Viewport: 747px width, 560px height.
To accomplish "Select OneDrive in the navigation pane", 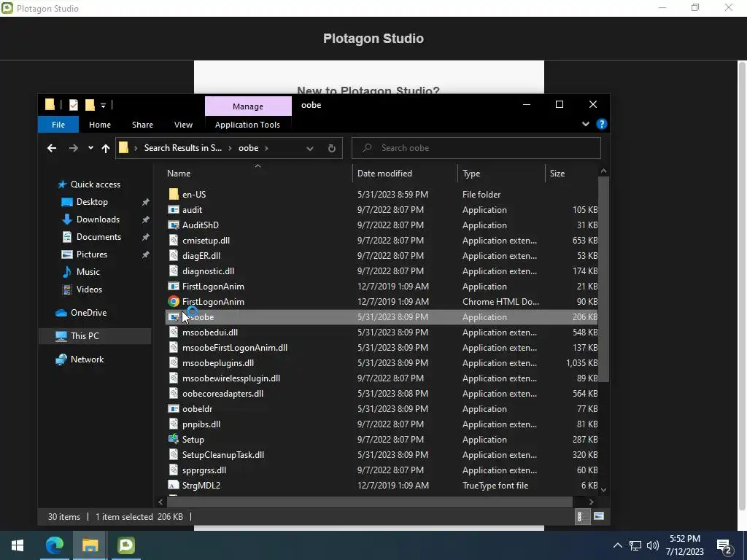I will click(88, 313).
